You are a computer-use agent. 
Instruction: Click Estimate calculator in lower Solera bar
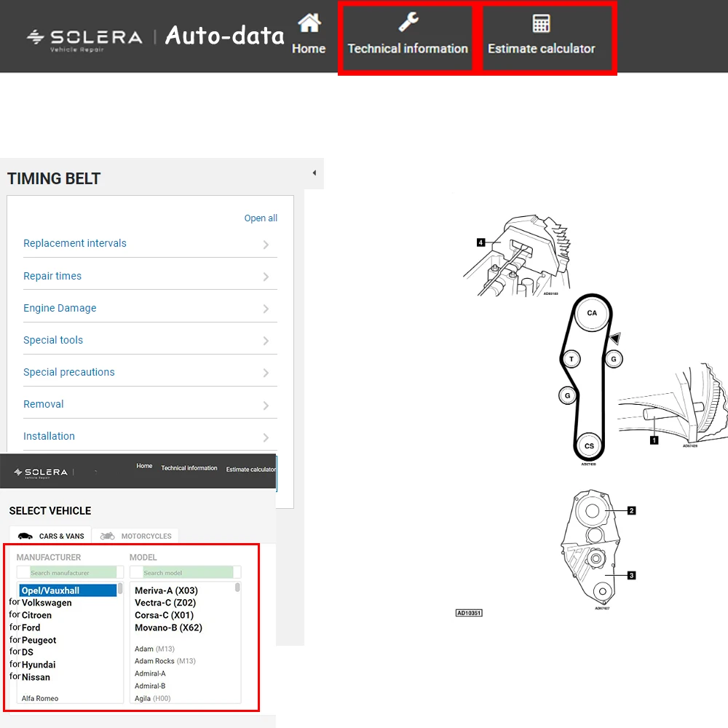click(x=250, y=470)
